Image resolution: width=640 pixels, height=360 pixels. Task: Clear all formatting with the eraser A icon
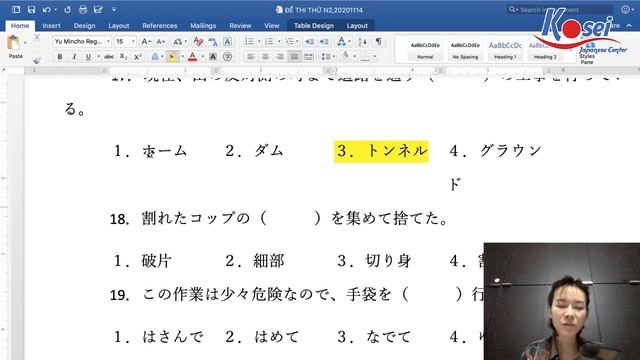point(198,42)
